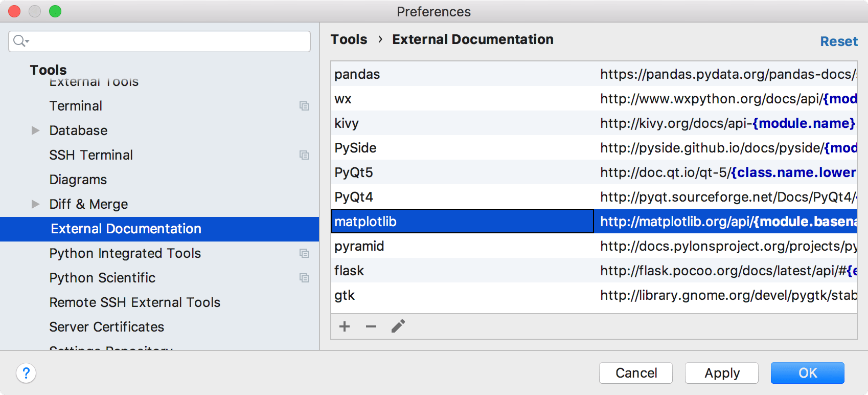Select the pencil edit icon for documentation entries

coord(398,325)
